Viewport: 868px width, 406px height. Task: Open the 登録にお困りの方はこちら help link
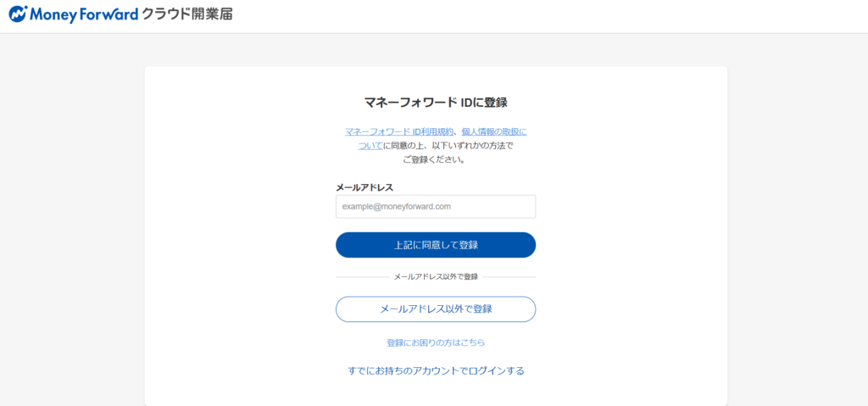[436, 342]
